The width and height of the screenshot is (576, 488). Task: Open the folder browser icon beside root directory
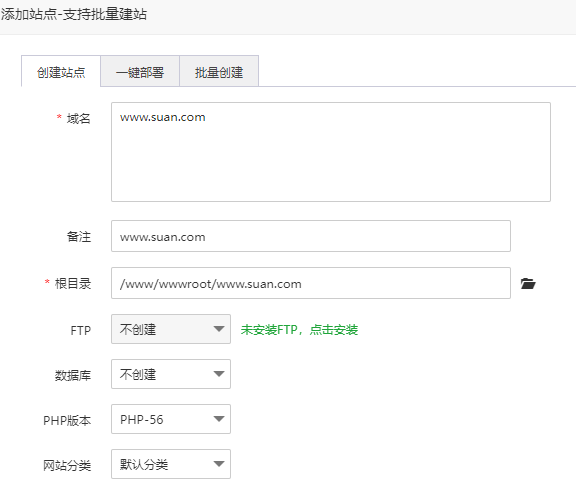coord(528,284)
